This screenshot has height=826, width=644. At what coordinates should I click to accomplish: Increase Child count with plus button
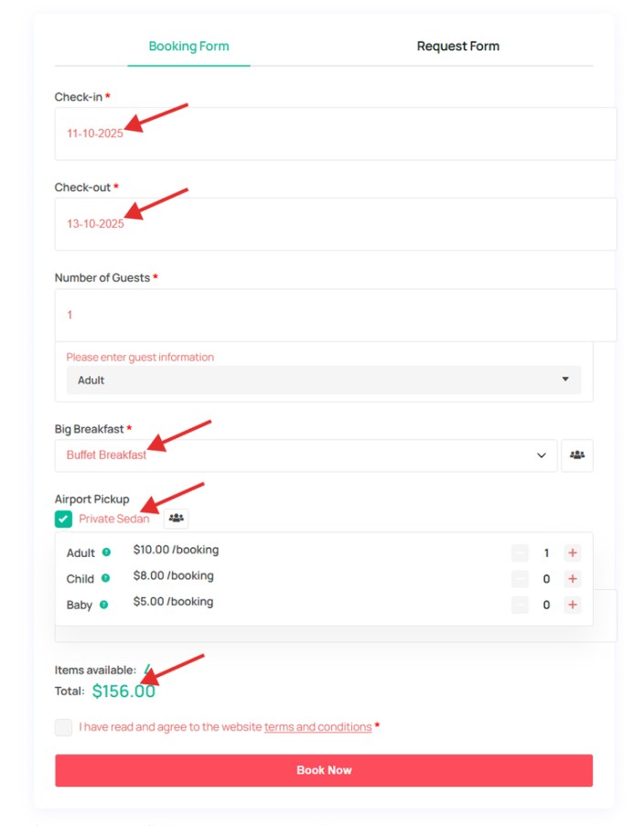point(573,579)
